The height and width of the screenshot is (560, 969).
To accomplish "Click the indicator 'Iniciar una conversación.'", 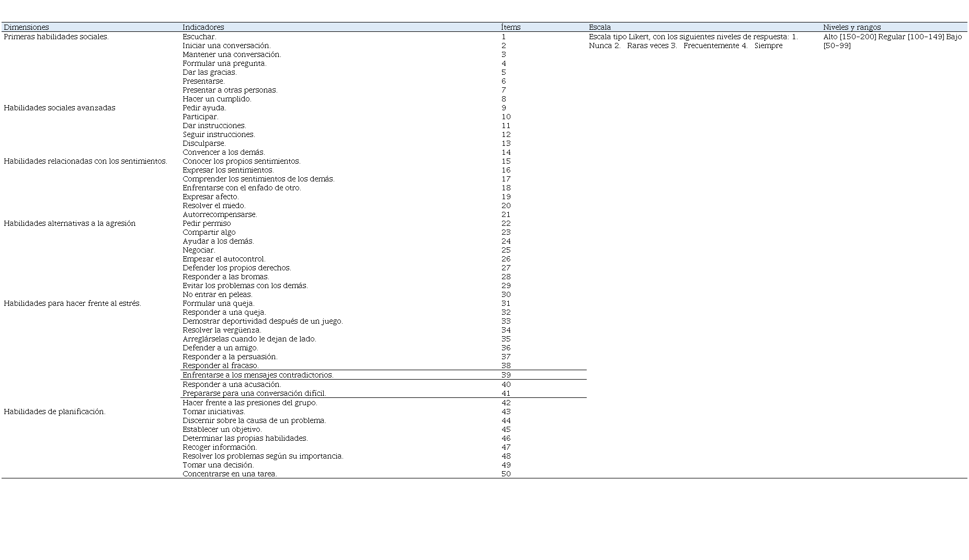I will (226, 45).
